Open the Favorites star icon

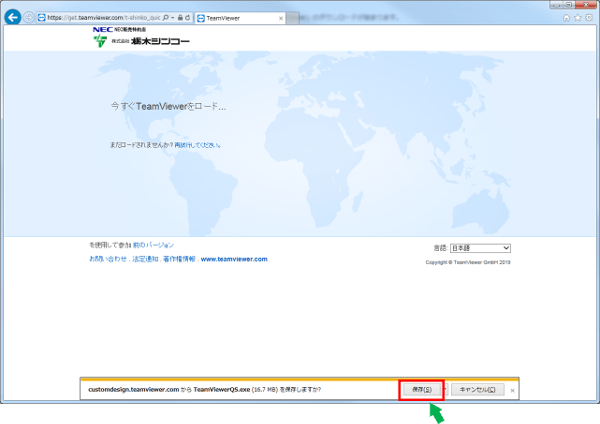578,18
